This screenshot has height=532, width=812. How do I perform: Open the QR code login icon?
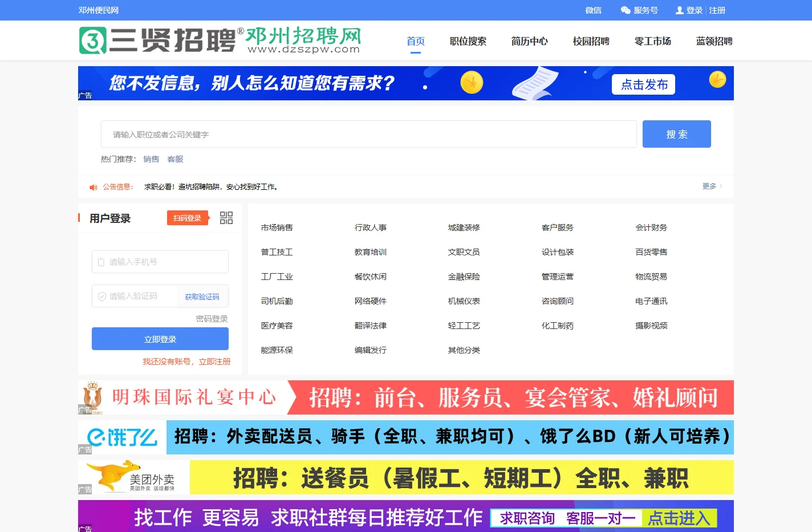[226, 218]
